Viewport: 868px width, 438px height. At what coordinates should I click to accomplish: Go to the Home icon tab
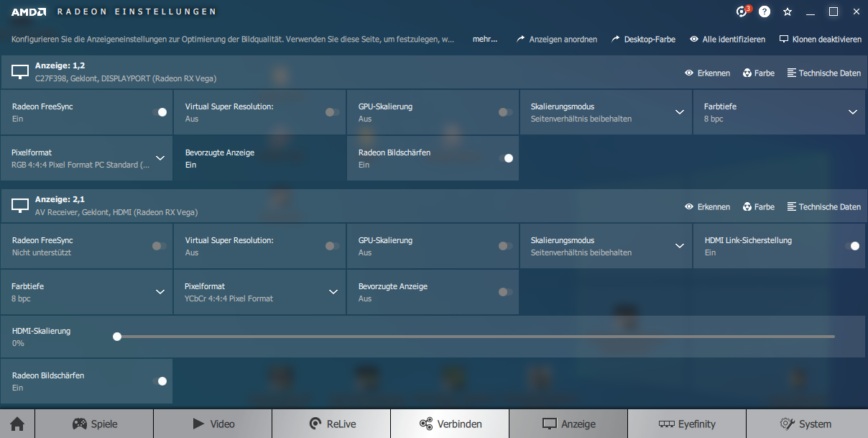point(17,424)
